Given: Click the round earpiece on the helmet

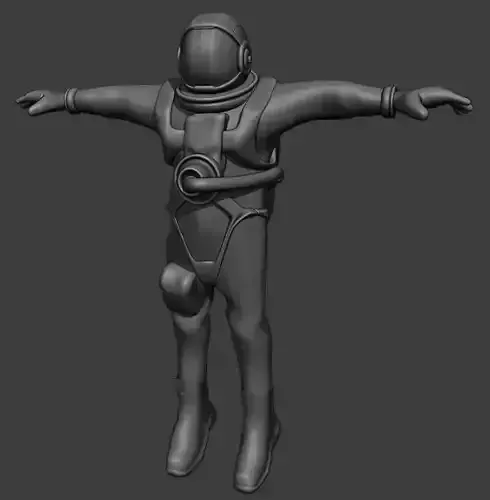Looking at the screenshot, I should tap(246, 57).
